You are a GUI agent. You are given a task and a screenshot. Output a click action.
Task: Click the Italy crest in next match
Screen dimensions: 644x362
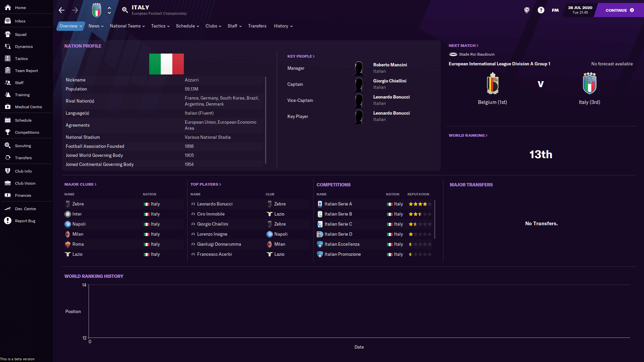[589, 84]
